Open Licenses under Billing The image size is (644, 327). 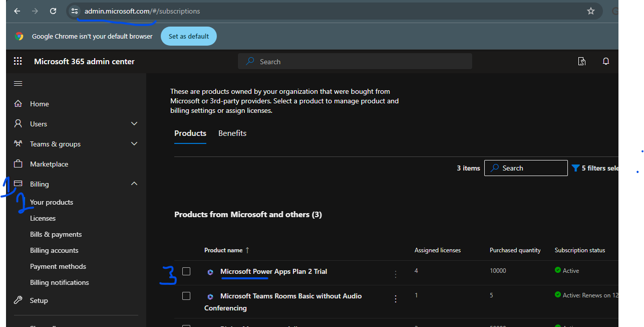click(43, 218)
